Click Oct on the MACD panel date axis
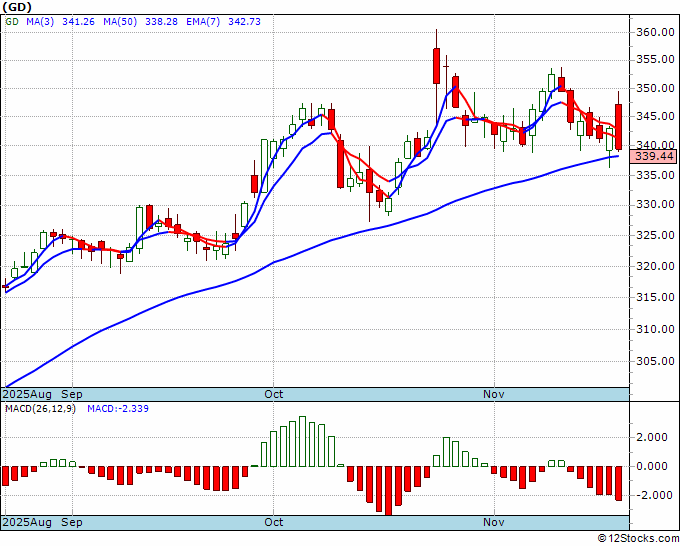Screen dimensions: 680x546 [274, 522]
